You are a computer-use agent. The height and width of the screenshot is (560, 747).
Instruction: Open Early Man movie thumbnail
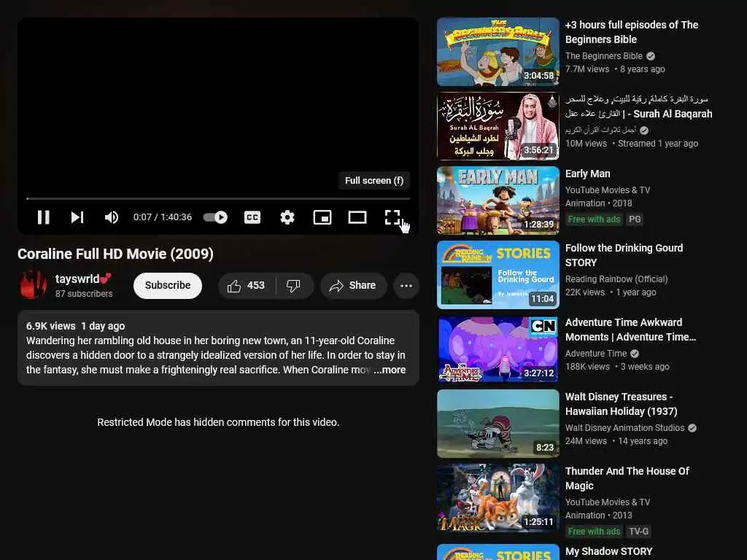(x=498, y=201)
